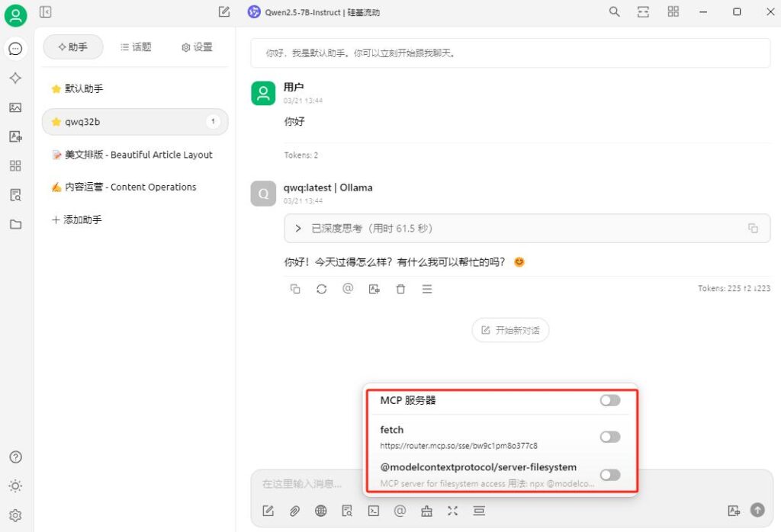Screen dimensions: 781x532
Task: Open the image painting sidebar icon
Action: (15, 107)
